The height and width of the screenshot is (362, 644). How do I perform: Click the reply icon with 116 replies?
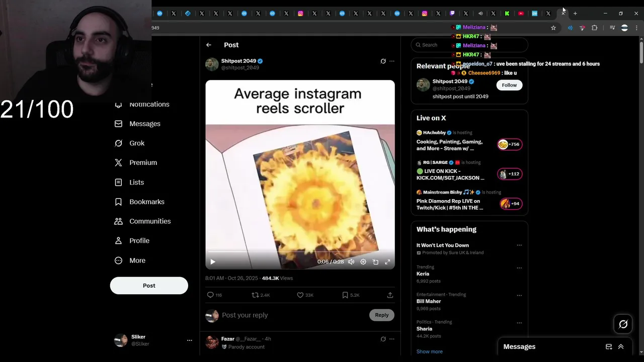click(210, 295)
